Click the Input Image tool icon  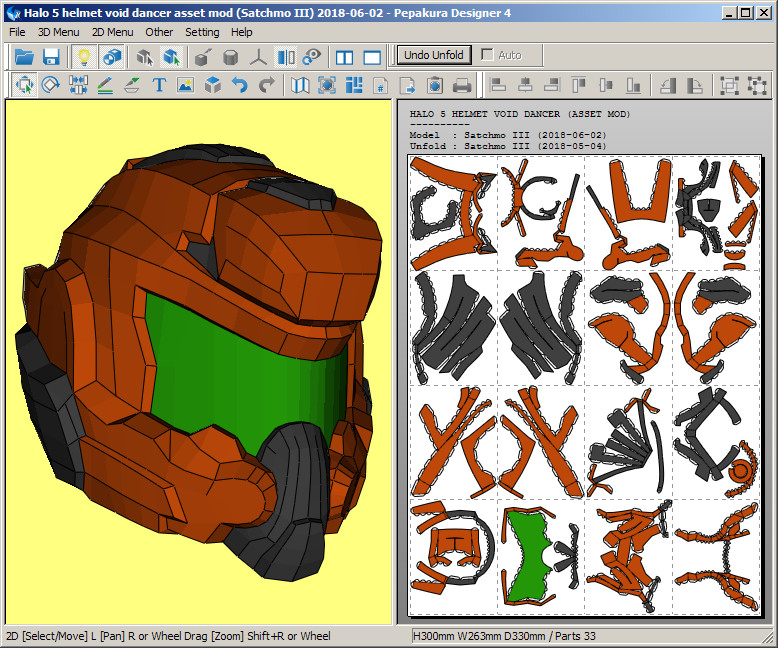pos(185,85)
